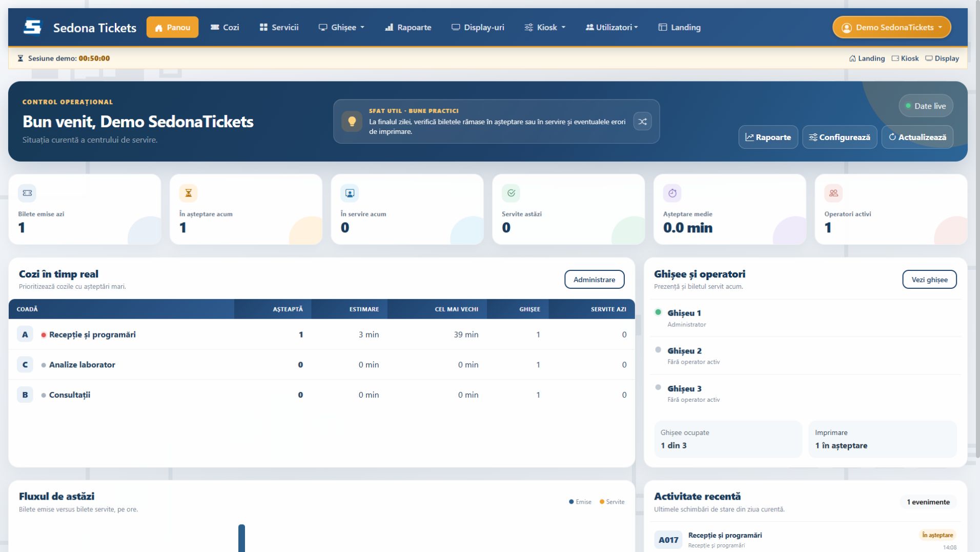980x552 pixels.
Task: Toggle the Servite legend item
Action: (612, 502)
